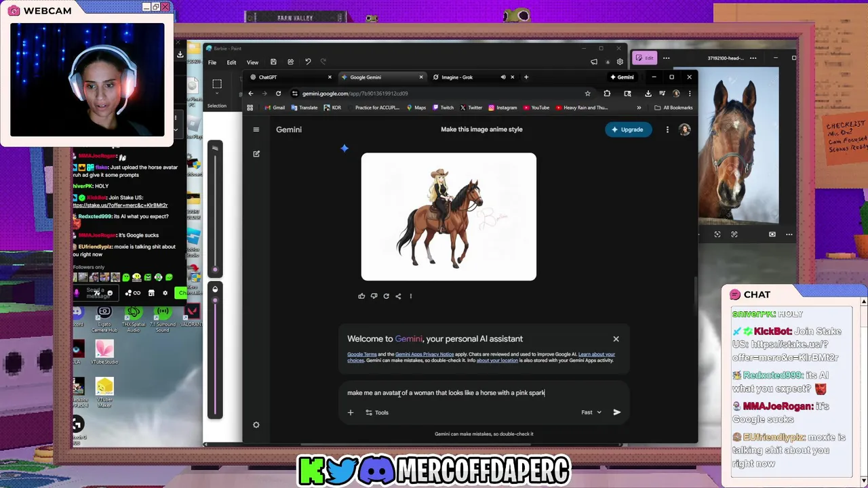This screenshot has height=488, width=868.
Task: Open the browser downloads icon
Action: (648, 94)
